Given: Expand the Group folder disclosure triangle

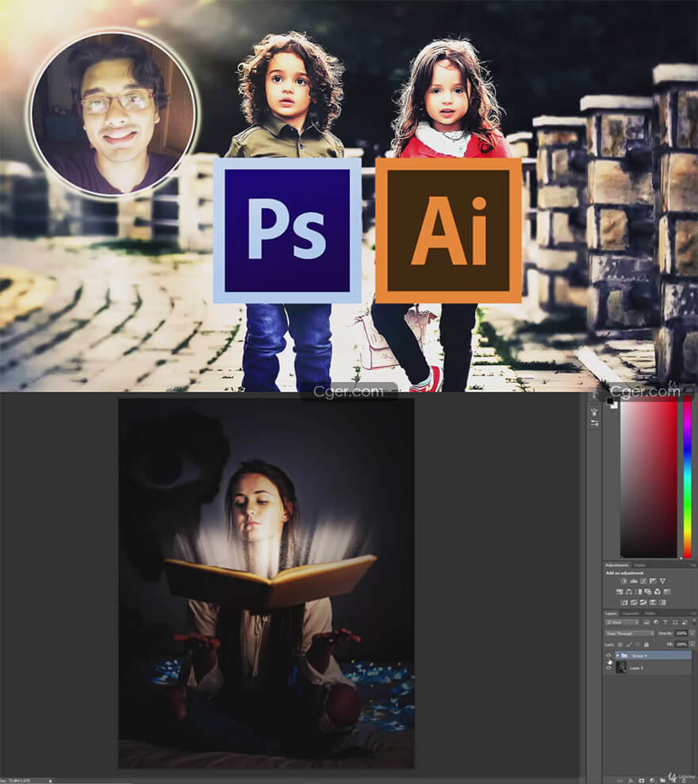Looking at the screenshot, I should pos(618,656).
